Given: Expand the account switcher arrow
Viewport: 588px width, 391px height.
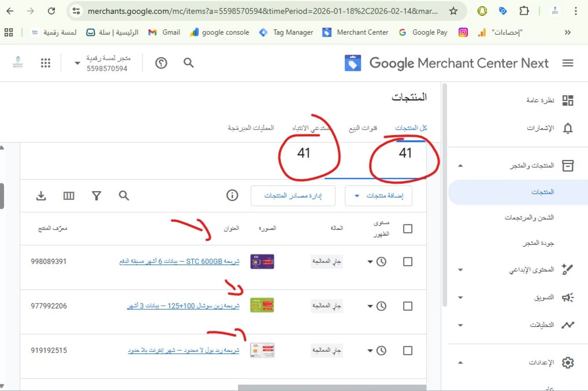Looking at the screenshot, I should pyautogui.click(x=77, y=63).
